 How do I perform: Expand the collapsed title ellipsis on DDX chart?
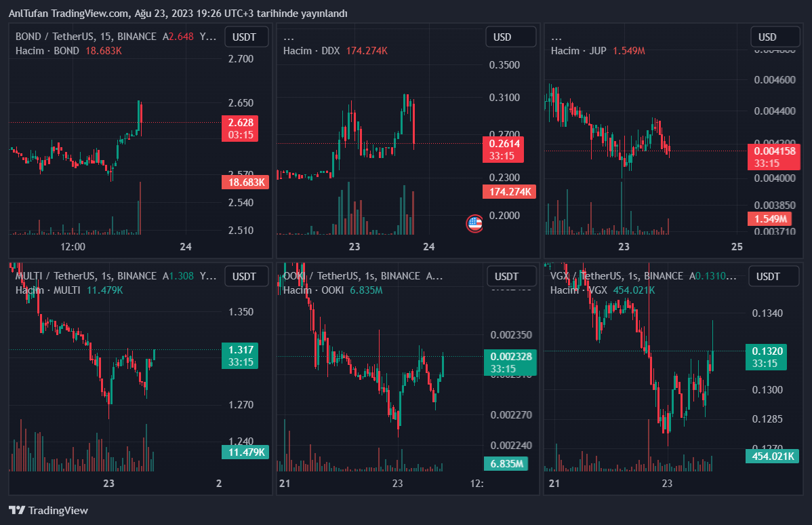pos(289,37)
